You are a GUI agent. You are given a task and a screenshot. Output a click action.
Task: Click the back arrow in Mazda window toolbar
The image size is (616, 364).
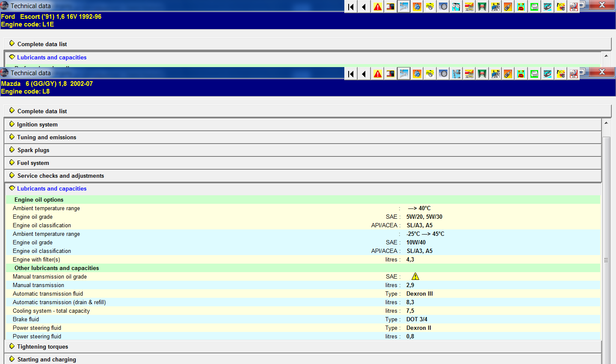364,74
